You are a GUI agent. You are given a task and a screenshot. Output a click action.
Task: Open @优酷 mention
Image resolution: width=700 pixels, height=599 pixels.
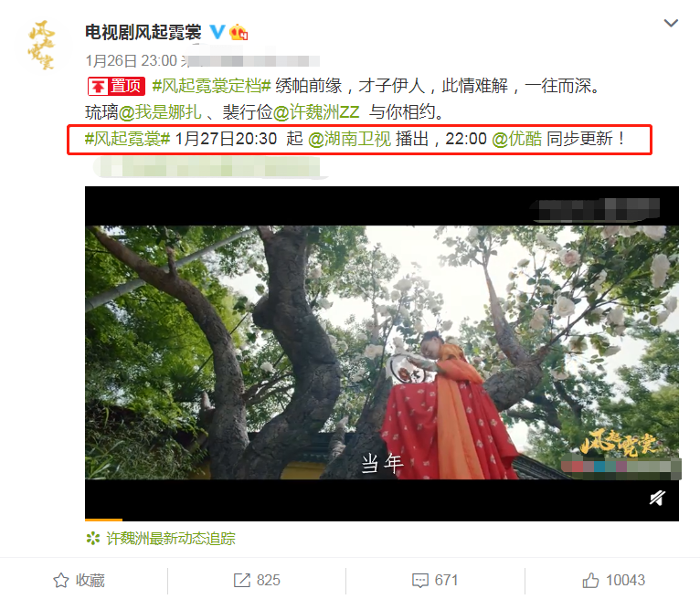[x=516, y=139]
